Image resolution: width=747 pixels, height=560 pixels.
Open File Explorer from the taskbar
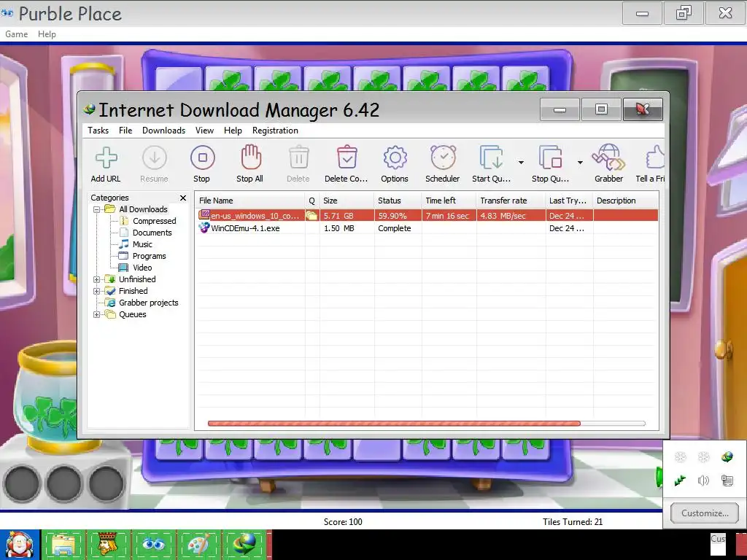(x=63, y=545)
